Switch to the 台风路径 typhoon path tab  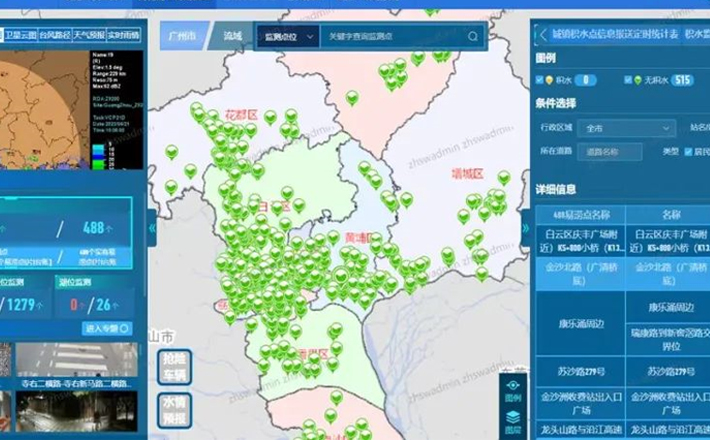tap(54, 34)
